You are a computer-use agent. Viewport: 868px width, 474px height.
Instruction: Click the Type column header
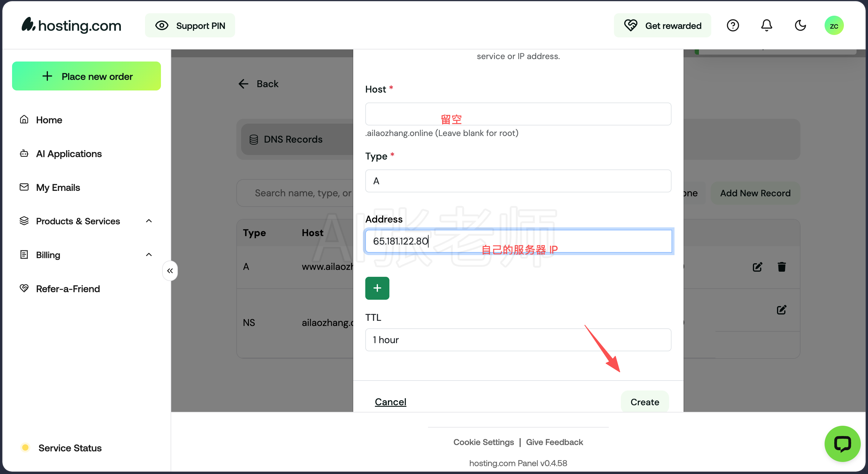254,232
